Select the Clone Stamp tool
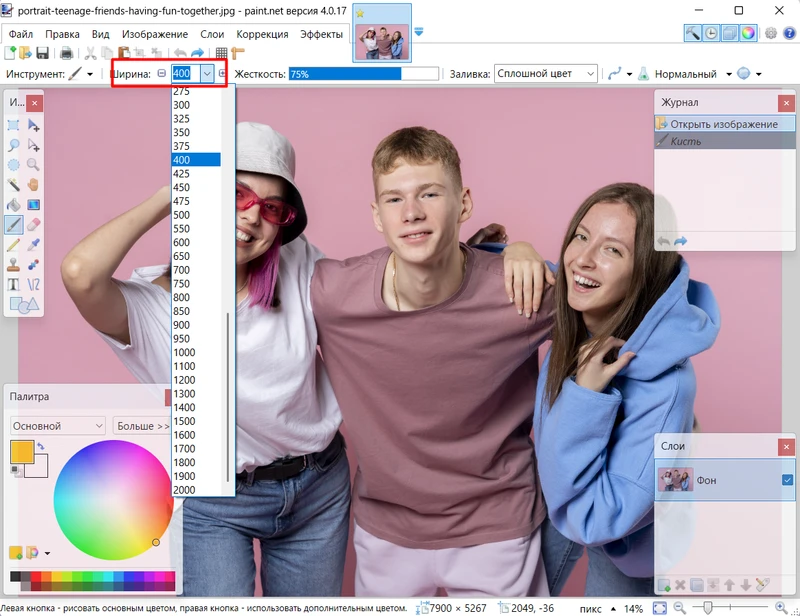 [14, 264]
